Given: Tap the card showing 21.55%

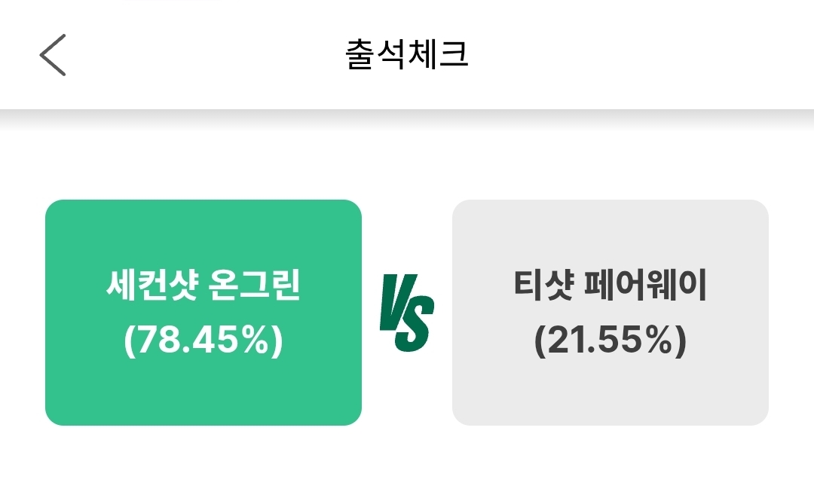Looking at the screenshot, I should pos(610,312).
